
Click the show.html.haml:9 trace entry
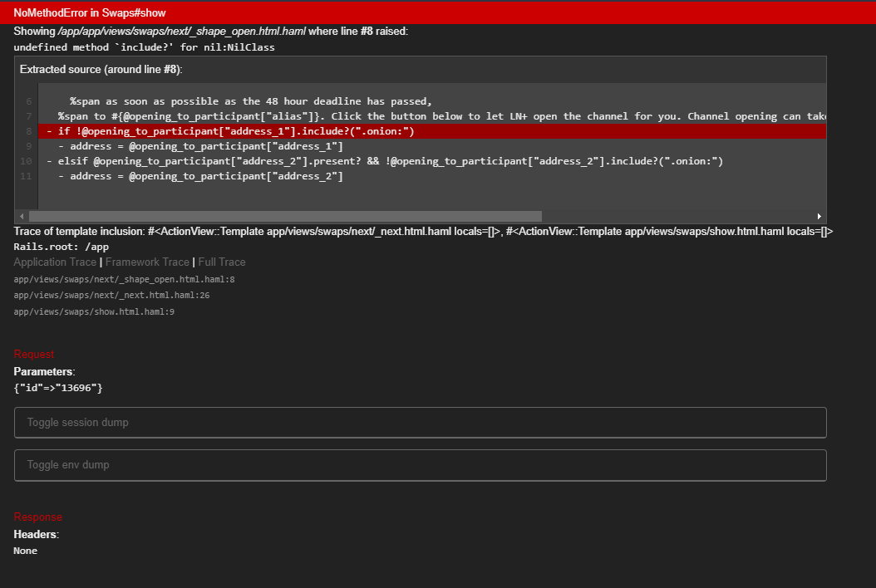pos(93,312)
